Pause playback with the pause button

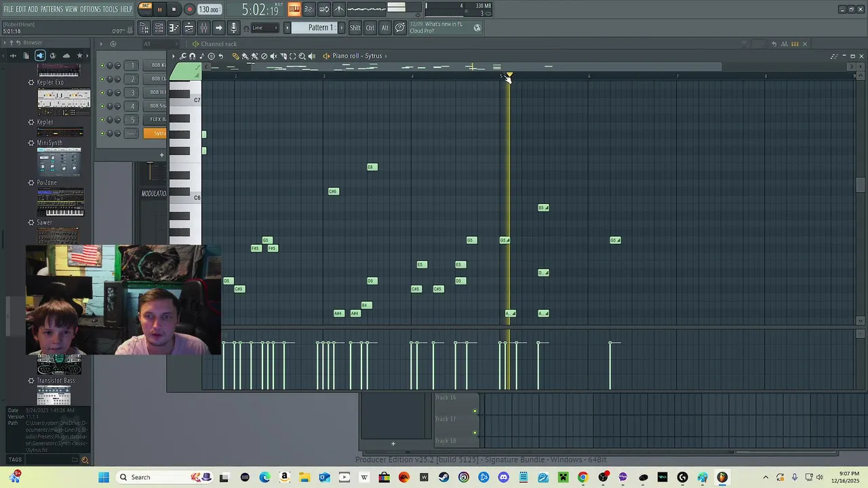point(159,9)
